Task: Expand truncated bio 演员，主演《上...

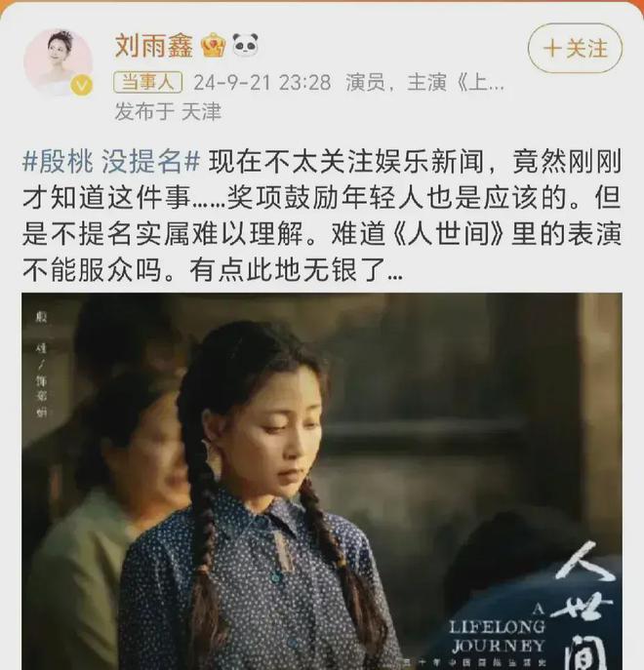Action: coord(425,83)
